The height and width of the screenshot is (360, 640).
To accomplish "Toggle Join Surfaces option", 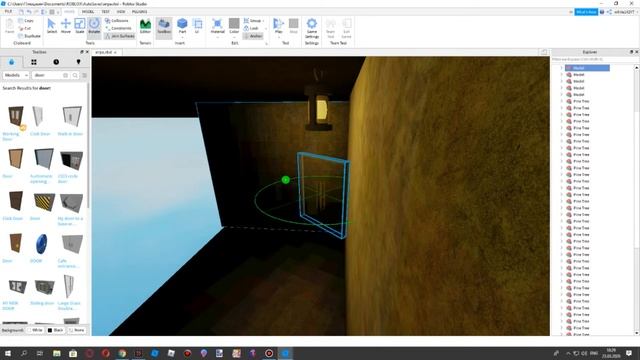I will [x=120, y=36].
